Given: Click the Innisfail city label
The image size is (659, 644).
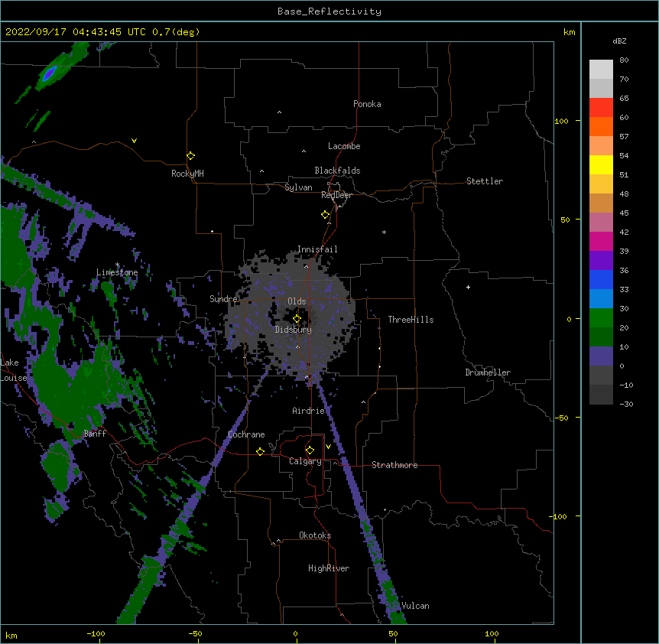Looking at the screenshot, I should click(x=317, y=249).
